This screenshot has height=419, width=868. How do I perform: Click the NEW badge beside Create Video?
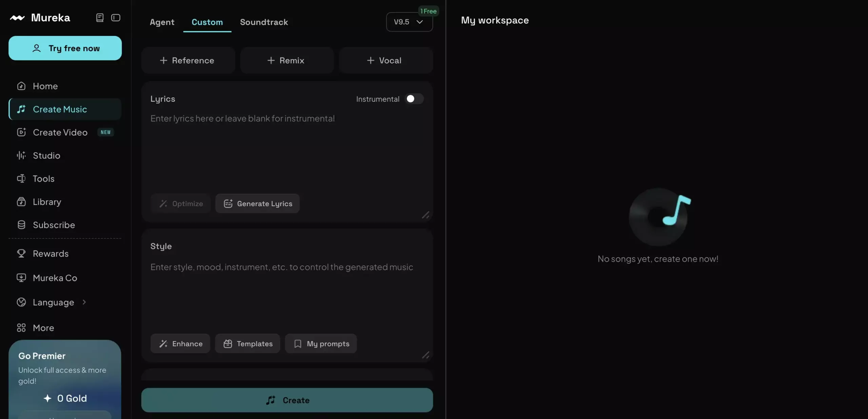(x=105, y=132)
